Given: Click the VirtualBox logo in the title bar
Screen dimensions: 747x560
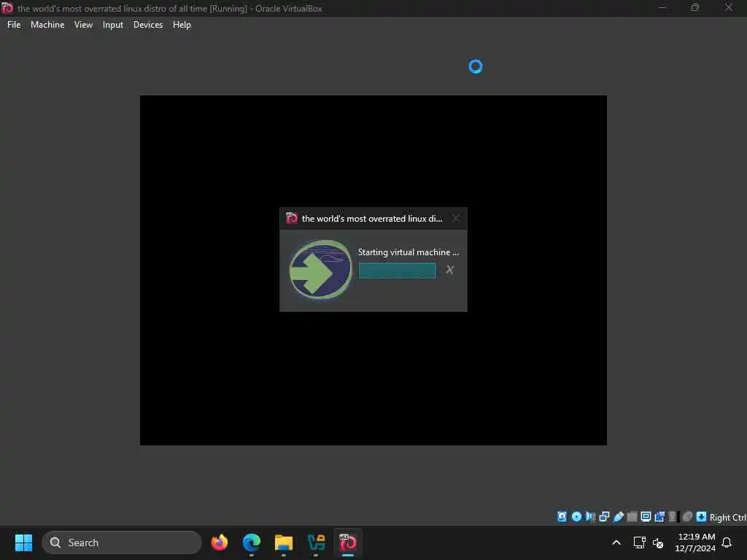Looking at the screenshot, I should (x=7, y=7).
